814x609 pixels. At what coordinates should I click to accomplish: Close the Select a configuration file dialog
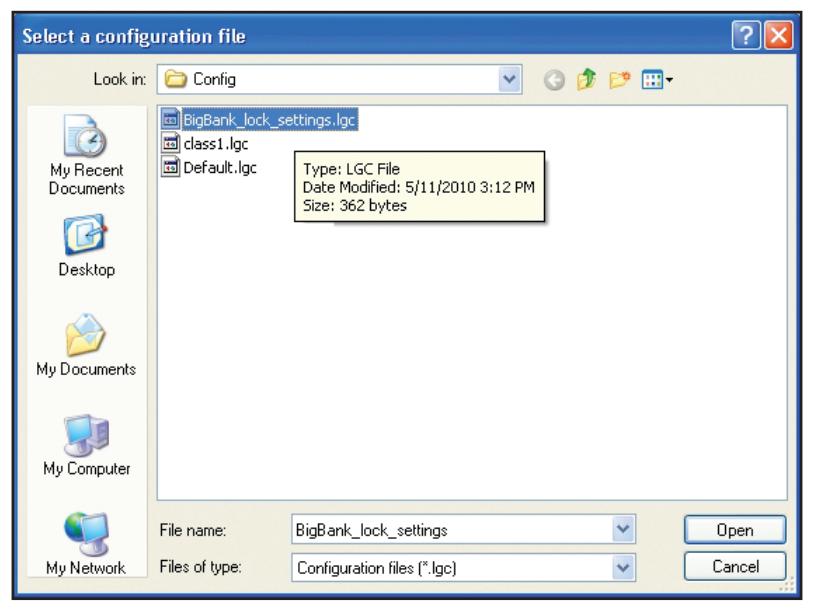779,36
